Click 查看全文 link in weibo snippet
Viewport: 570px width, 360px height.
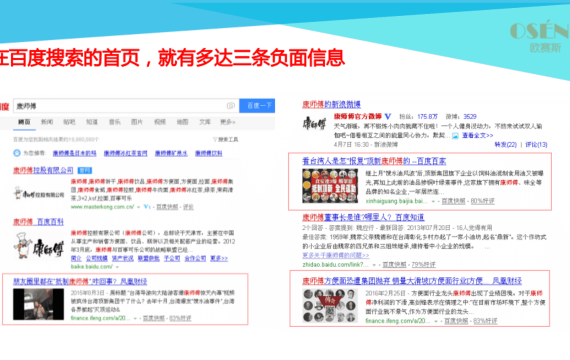[x=477, y=135]
